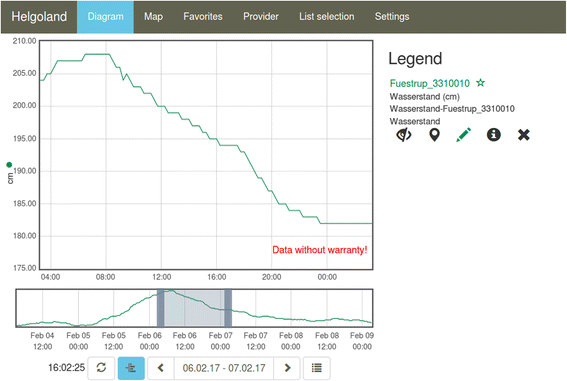The image size is (567, 381).
Task: Open the 06.02.17 - 07.02.17 date range picker
Action: coord(224,368)
